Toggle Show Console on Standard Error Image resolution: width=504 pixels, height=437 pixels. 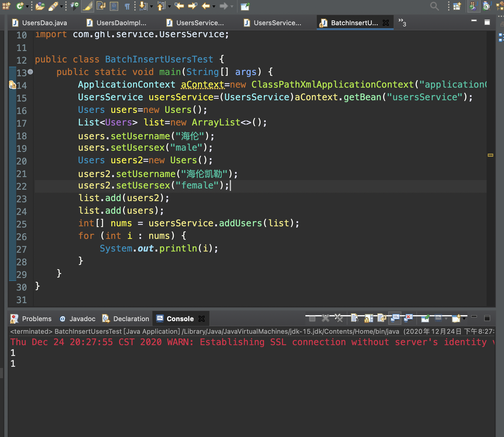pyautogui.click(x=408, y=318)
